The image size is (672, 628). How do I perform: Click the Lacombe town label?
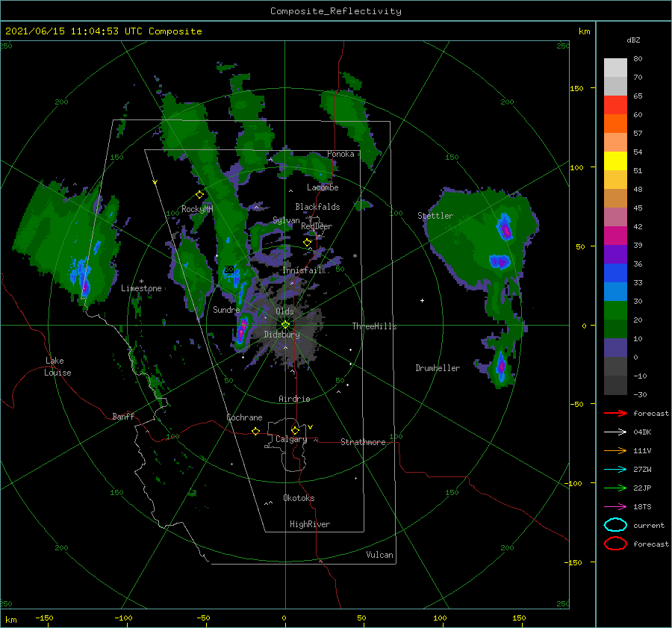tap(323, 187)
